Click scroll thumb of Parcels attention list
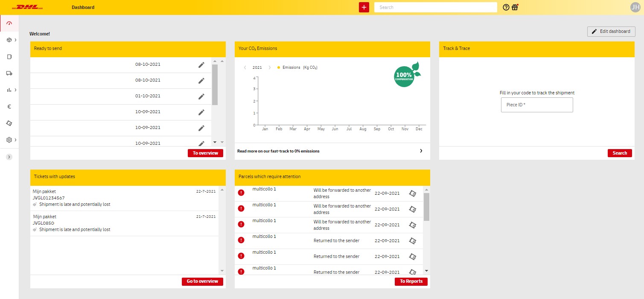Viewport: 644px width, 299px height. coord(426,207)
